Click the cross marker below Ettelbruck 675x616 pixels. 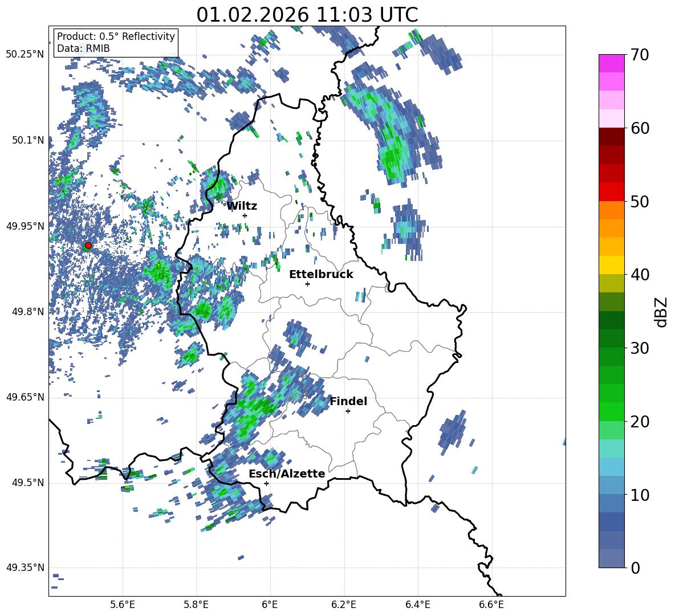(x=307, y=284)
